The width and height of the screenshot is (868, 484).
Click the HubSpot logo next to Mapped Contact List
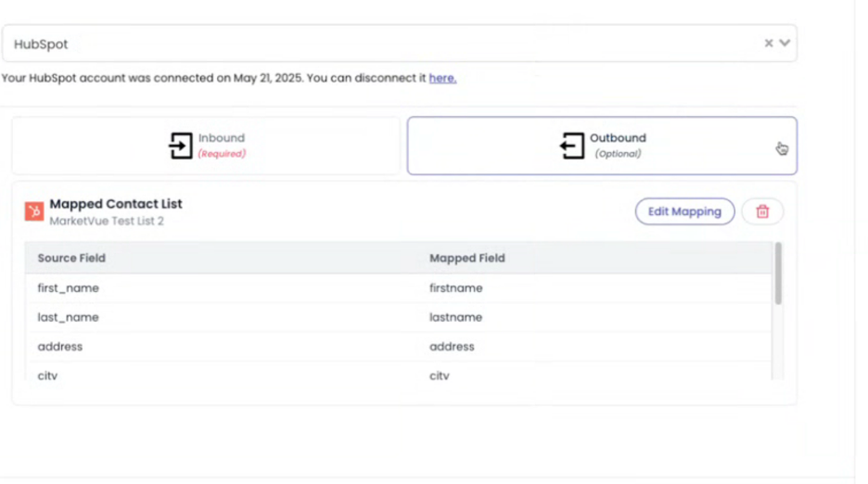(34, 211)
